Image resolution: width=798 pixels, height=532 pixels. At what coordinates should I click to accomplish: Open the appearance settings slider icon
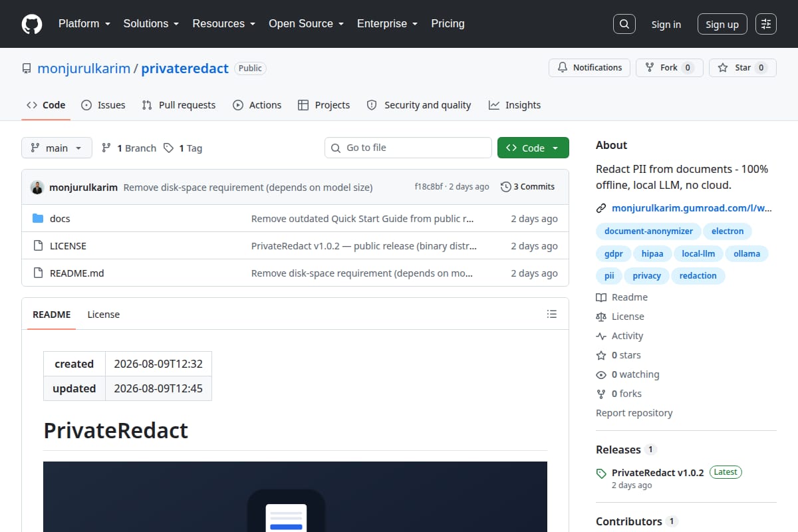(x=766, y=24)
